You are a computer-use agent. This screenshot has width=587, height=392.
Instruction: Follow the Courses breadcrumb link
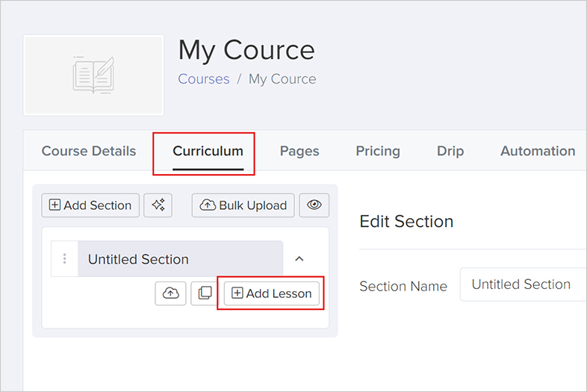203,79
